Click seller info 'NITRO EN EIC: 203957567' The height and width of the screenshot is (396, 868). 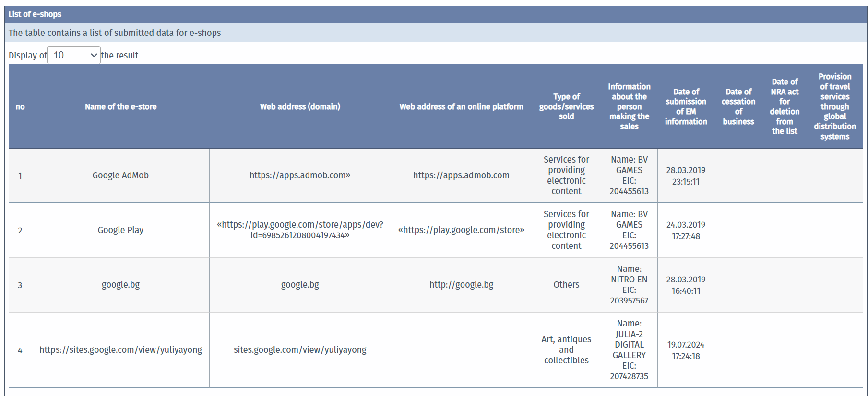point(629,285)
